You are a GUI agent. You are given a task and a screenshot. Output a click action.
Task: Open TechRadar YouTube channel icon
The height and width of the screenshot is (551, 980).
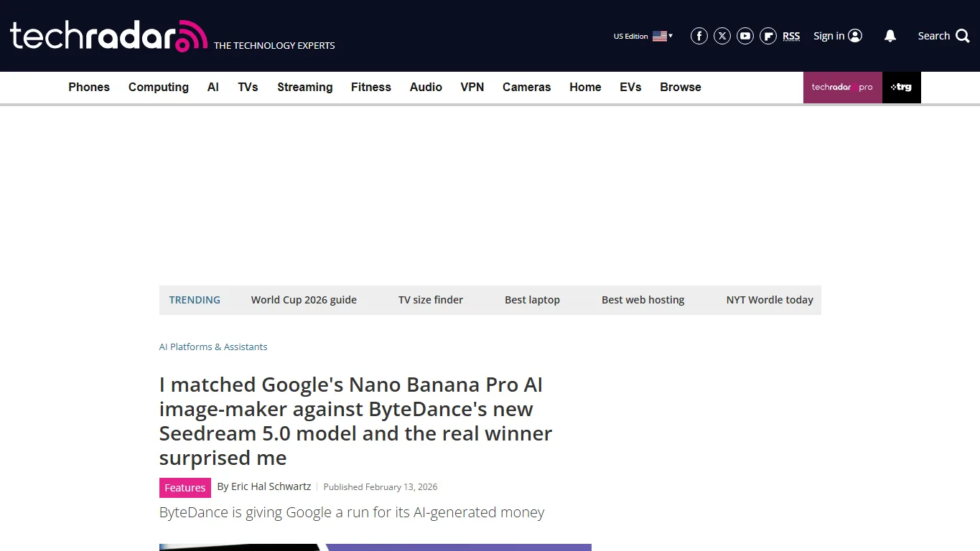pos(745,36)
